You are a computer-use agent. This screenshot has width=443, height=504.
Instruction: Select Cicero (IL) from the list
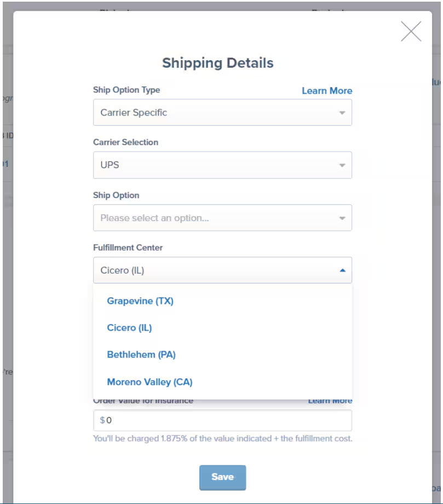coord(129,327)
